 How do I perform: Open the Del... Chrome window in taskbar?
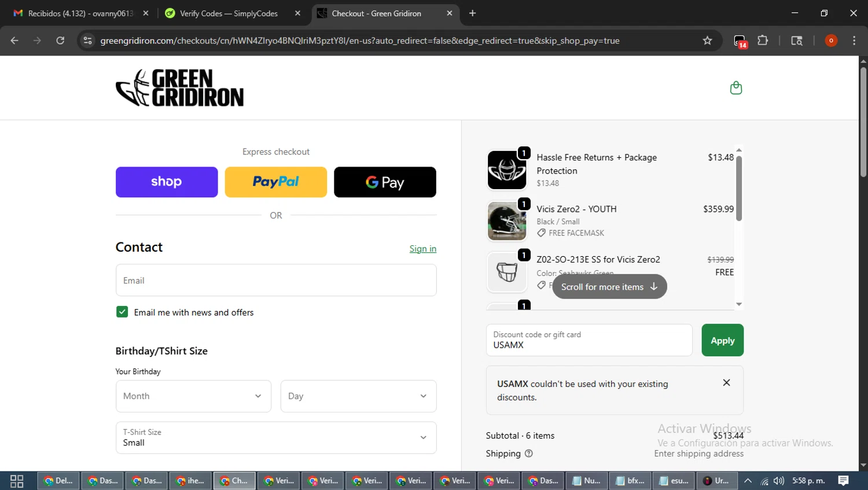[x=58, y=481]
